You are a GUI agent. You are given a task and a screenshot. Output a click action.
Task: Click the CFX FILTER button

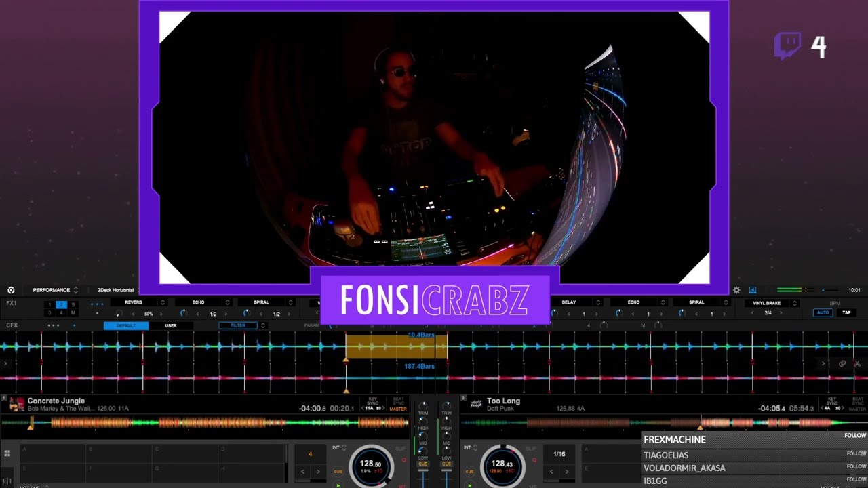[x=238, y=326]
